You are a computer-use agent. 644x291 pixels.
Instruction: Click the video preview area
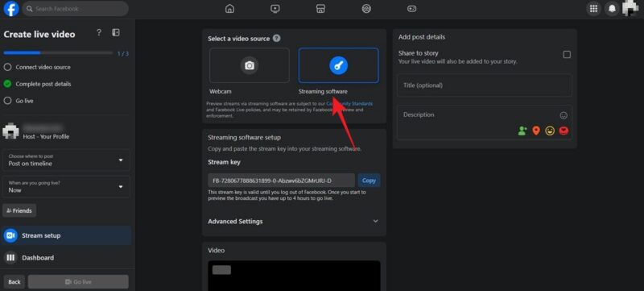click(x=294, y=276)
